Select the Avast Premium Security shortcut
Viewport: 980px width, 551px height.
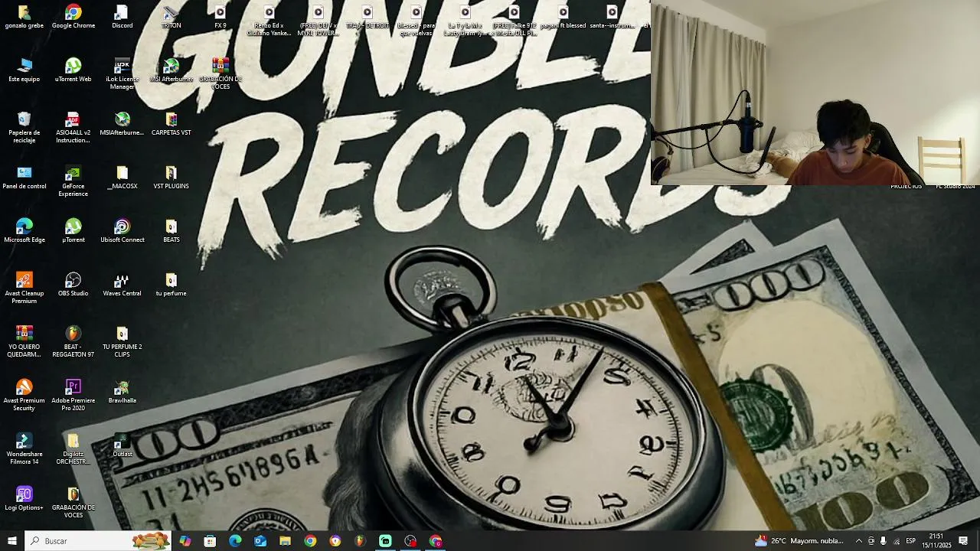point(24,396)
